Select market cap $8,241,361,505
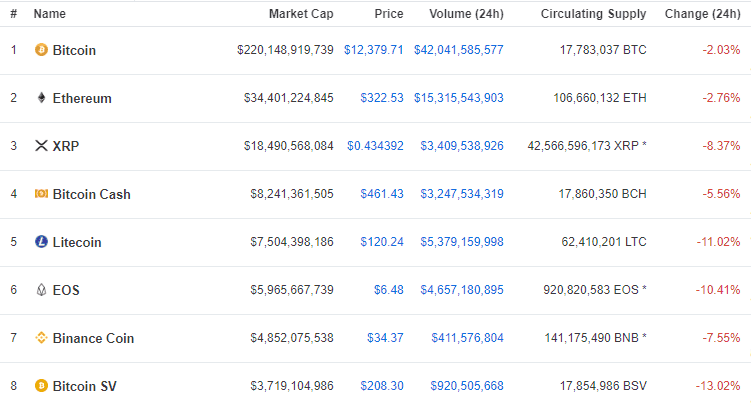Image resolution: width=751 pixels, height=410 pixels. pos(292,194)
